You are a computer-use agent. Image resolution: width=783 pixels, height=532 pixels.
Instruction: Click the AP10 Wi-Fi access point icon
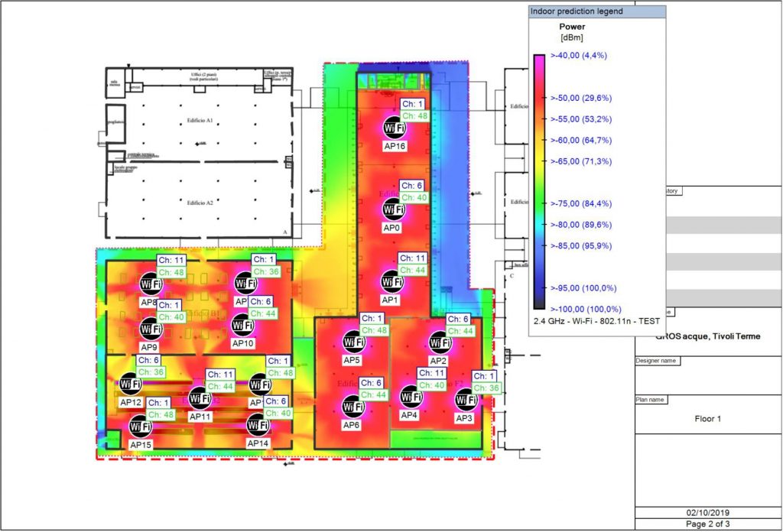coord(242,326)
